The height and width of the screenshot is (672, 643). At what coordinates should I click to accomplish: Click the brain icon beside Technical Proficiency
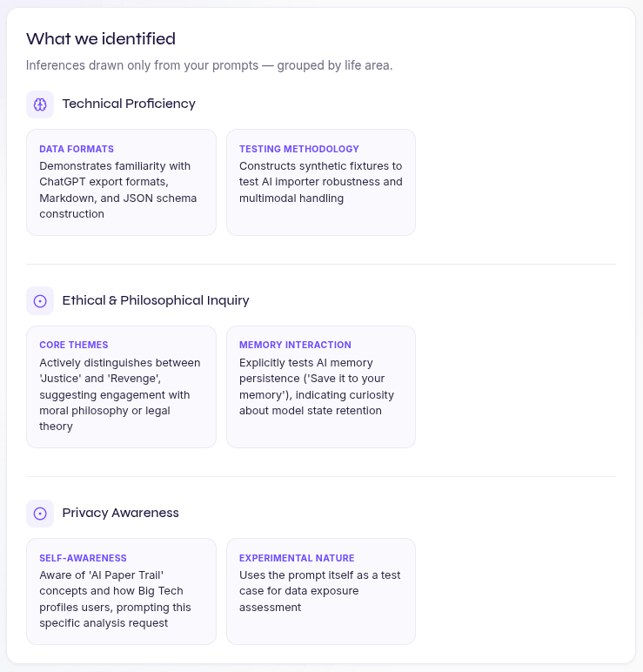40,104
